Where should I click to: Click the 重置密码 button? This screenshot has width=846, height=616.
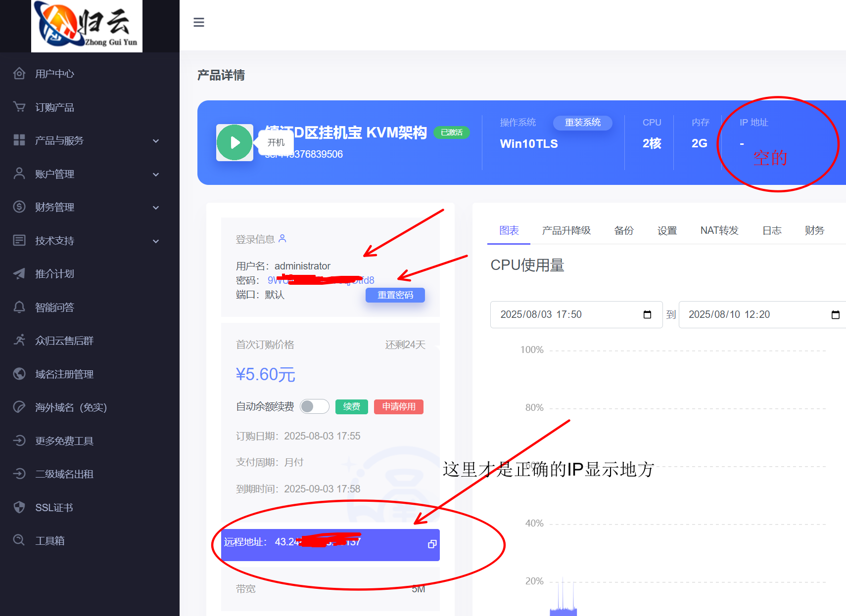pos(395,295)
